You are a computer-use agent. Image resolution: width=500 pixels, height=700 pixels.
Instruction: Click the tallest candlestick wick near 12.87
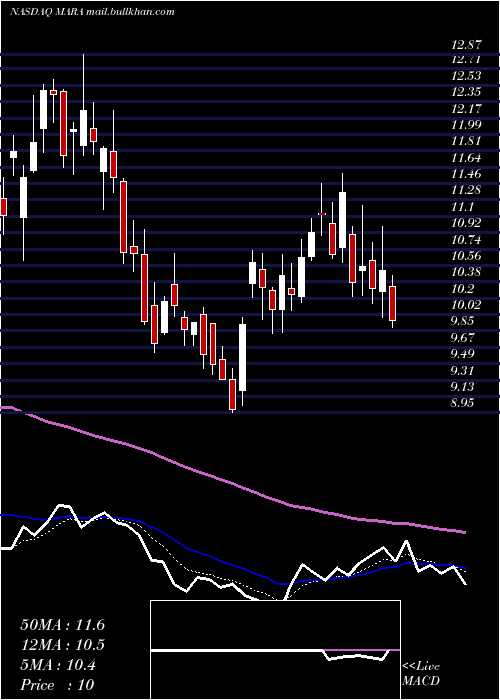[x=83, y=105]
